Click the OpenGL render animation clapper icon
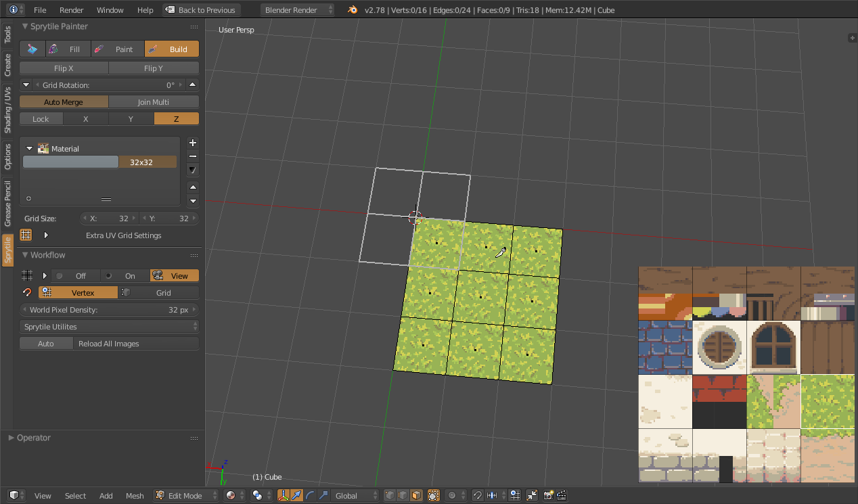 (x=562, y=495)
